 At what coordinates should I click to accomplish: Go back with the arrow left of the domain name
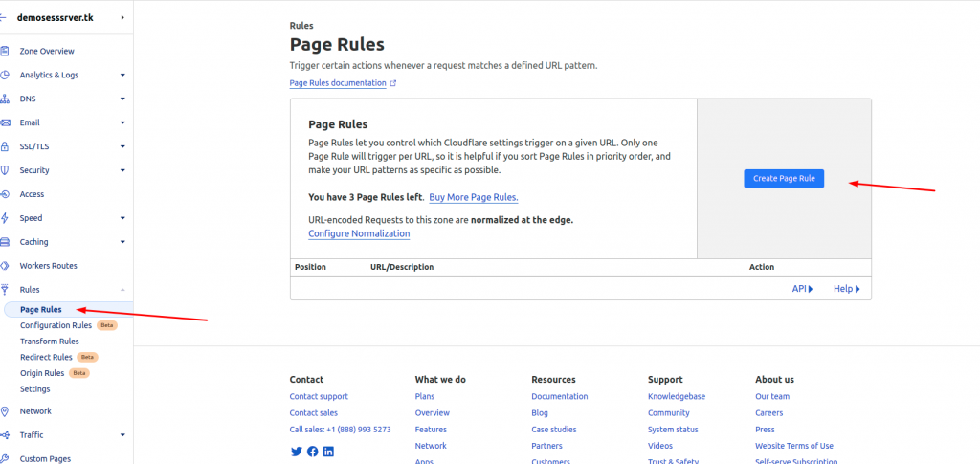(3, 18)
